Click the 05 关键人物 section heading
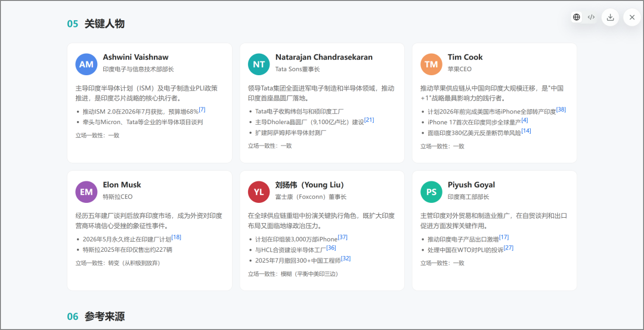This screenshot has height=330, width=644. pos(96,24)
